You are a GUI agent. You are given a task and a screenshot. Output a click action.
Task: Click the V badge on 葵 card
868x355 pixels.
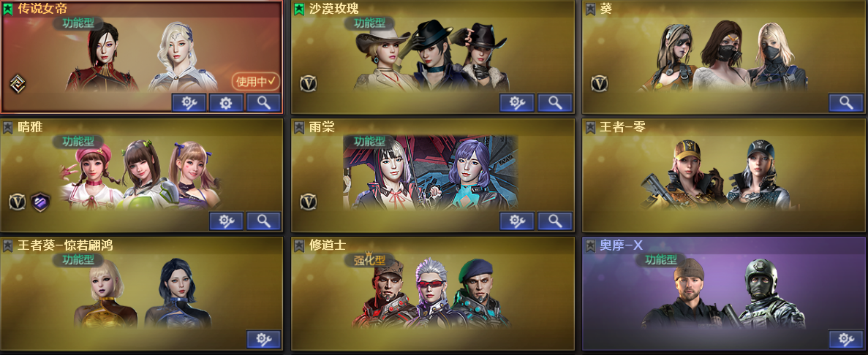click(x=600, y=83)
